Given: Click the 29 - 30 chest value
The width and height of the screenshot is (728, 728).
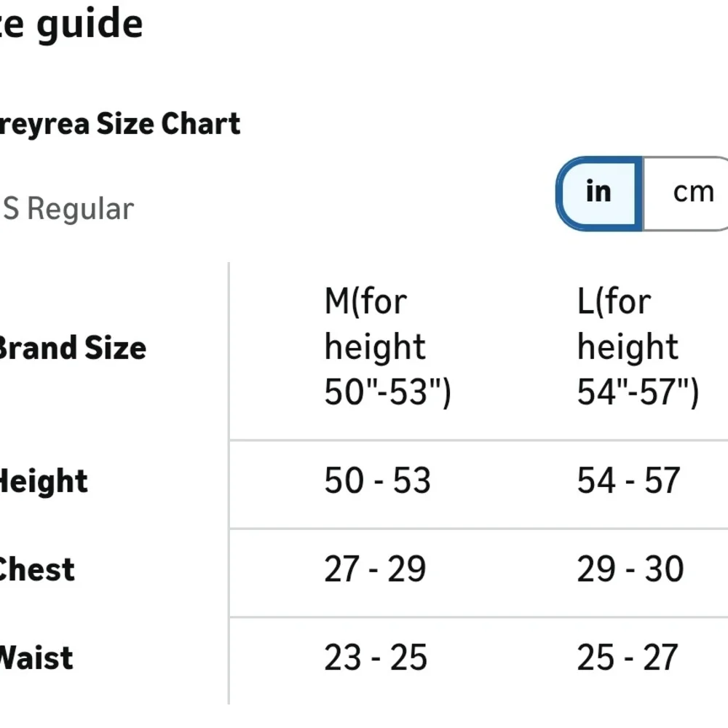Looking at the screenshot, I should pyautogui.click(x=630, y=569).
